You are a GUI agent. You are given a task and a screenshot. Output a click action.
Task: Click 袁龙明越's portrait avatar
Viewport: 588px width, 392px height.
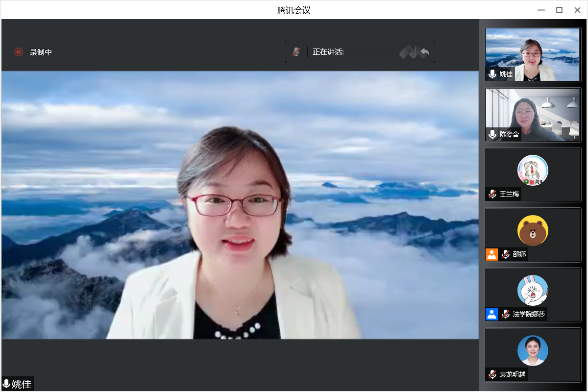(533, 350)
